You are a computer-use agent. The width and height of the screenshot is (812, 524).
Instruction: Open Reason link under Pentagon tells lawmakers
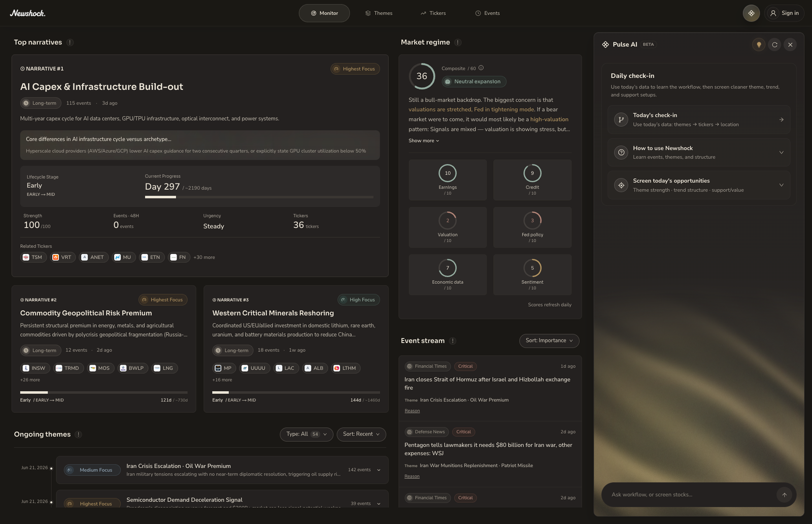tap(412, 476)
